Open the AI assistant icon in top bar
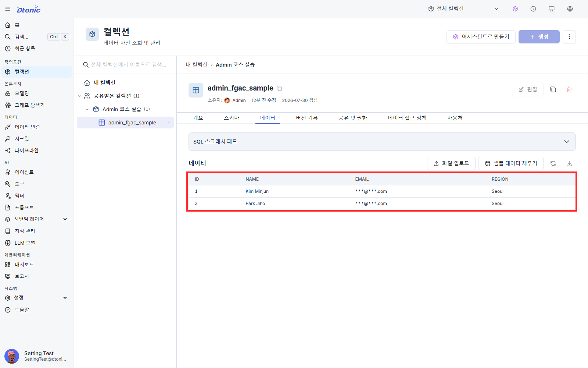Screen dimensions: 588x368 pos(515,9)
